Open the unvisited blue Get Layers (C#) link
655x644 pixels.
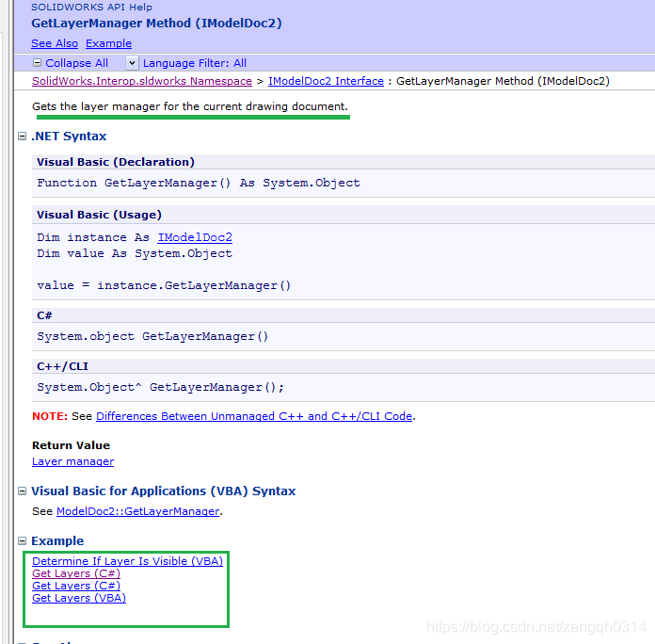76,586
